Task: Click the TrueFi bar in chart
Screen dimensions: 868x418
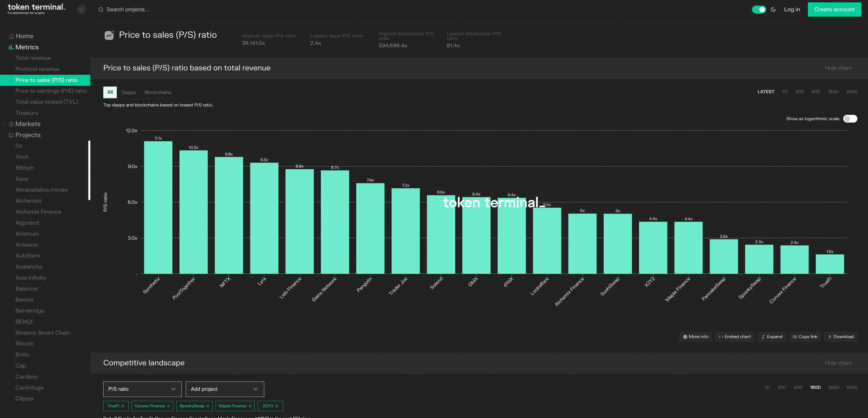Action: tap(829, 264)
